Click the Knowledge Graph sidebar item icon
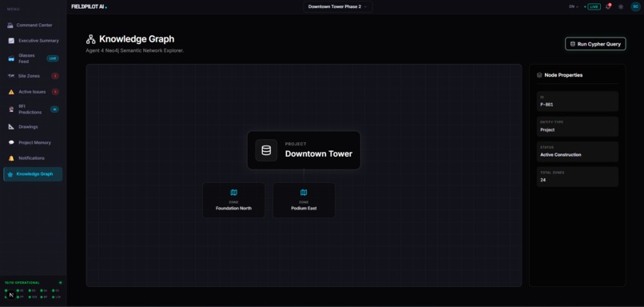The width and height of the screenshot is (644, 307). (x=10, y=174)
